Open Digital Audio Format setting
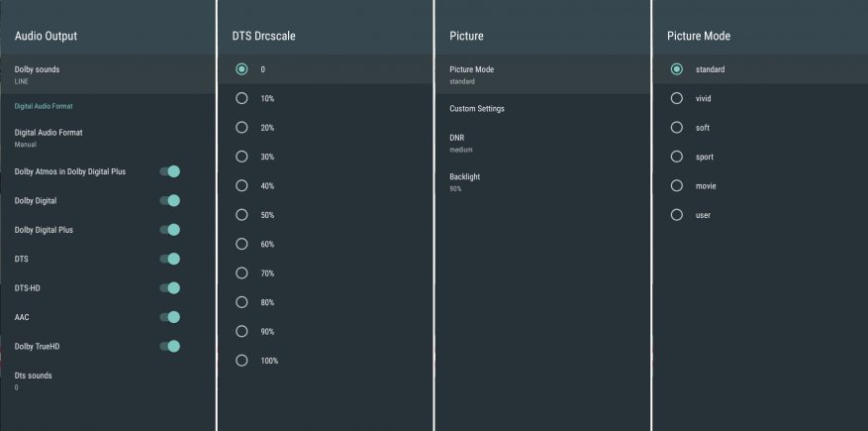 (107, 137)
